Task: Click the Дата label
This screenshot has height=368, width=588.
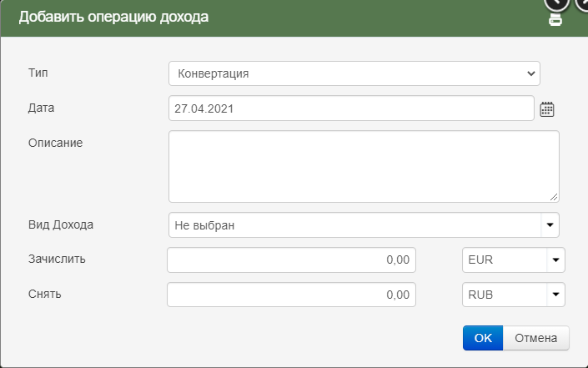Action: click(41, 108)
